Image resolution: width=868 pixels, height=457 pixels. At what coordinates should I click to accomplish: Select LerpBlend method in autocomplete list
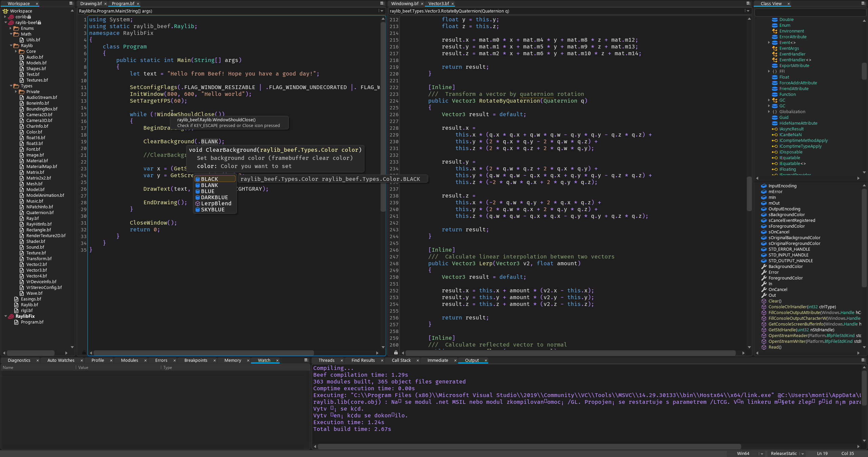(215, 203)
